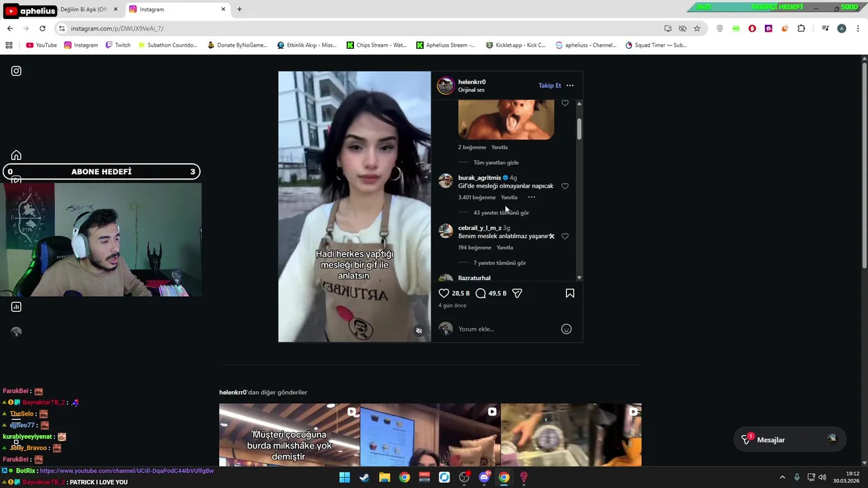Open the Subathon Countdown bookmark
The image size is (868, 488).
click(x=167, y=45)
